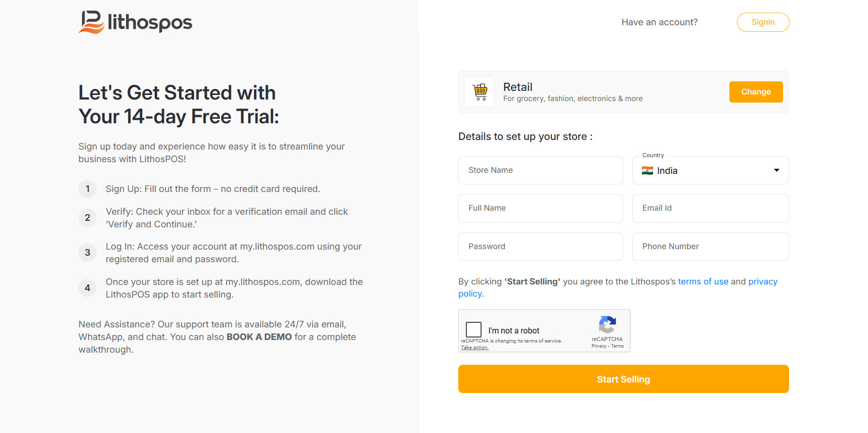Viewport: 868px width, 433px height.
Task: Check the I'm not a robot box
Action: pyautogui.click(x=473, y=330)
